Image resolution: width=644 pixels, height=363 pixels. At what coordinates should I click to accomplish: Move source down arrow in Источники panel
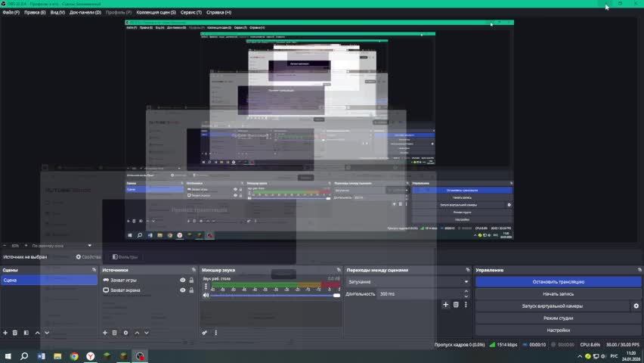(146, 333)
